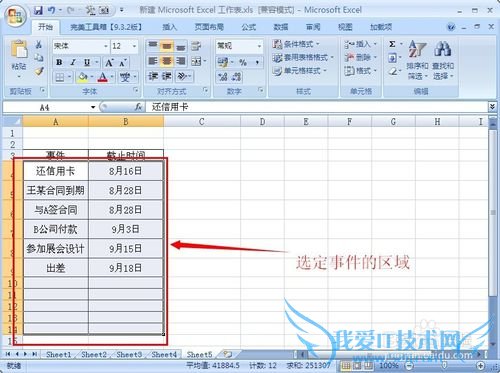Switch to Formulas tab
Screen dimensions: 500x373
click(x=249, y=27)
